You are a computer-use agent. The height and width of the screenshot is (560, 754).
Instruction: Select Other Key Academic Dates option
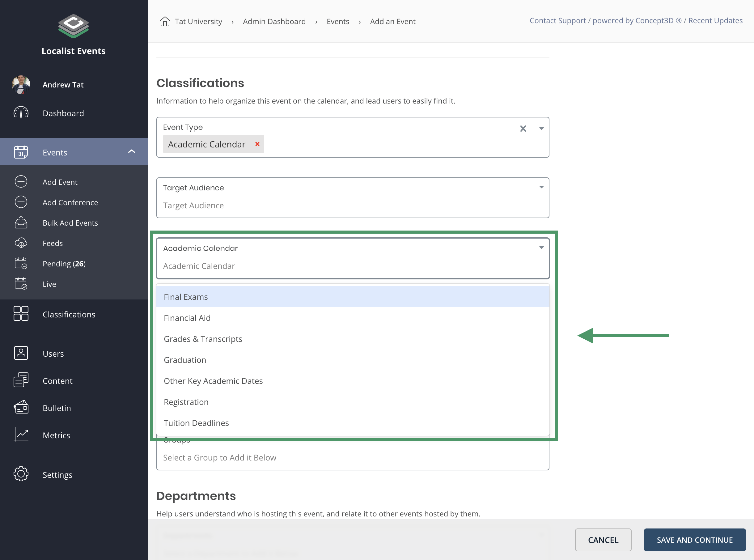353,381
